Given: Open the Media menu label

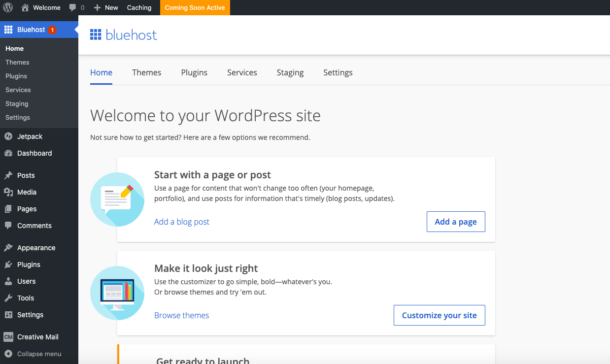Looking at the screenshot, I should pyautogui.click(x=27, y=192).
